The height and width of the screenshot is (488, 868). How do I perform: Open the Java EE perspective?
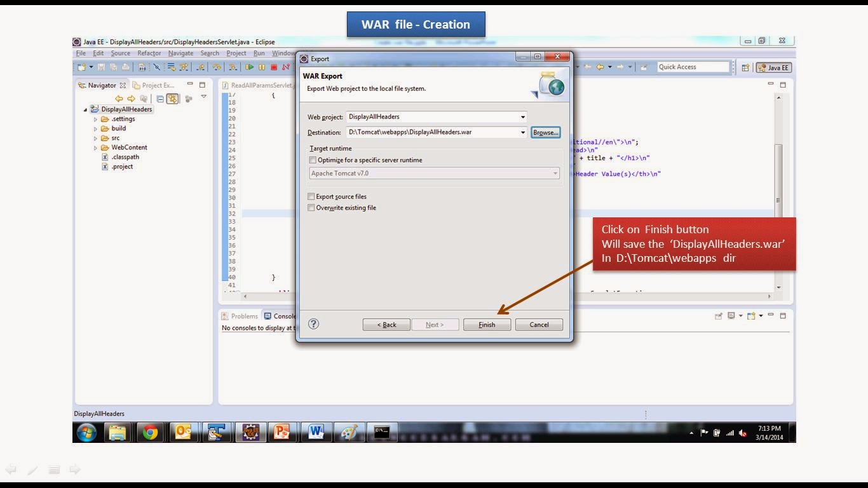(771, 67)
